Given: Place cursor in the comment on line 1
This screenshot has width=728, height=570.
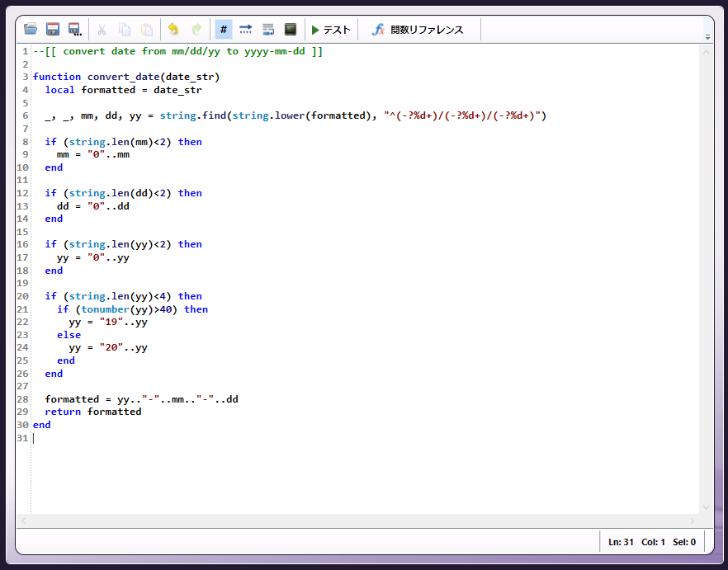Looking at the screenshot, I should 177,51.
